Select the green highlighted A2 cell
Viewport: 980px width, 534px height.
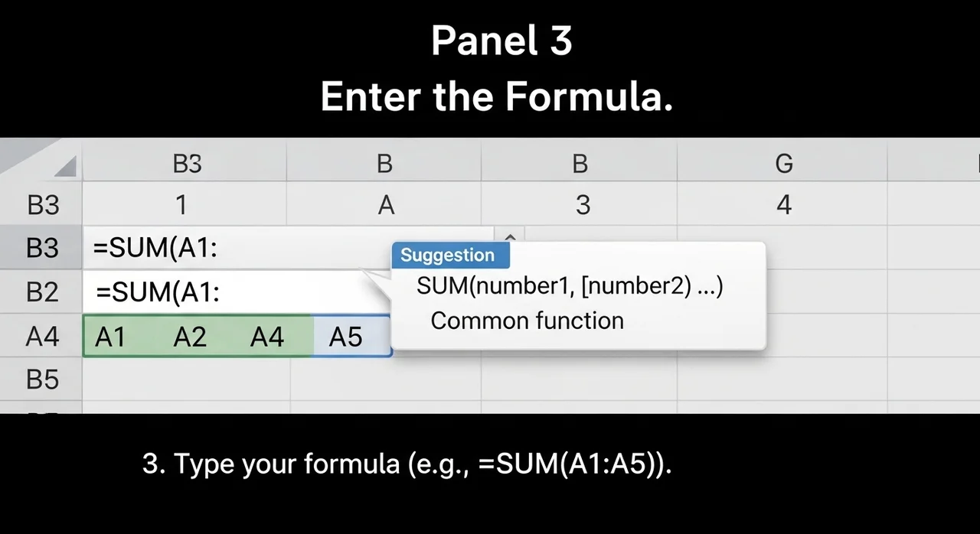190,337
